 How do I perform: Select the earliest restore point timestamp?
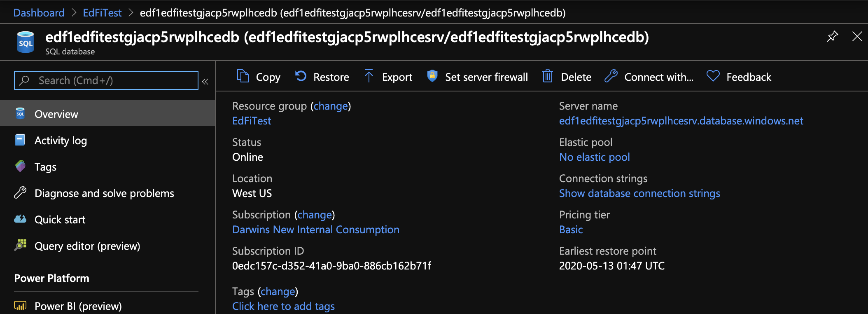pos(612,266)
